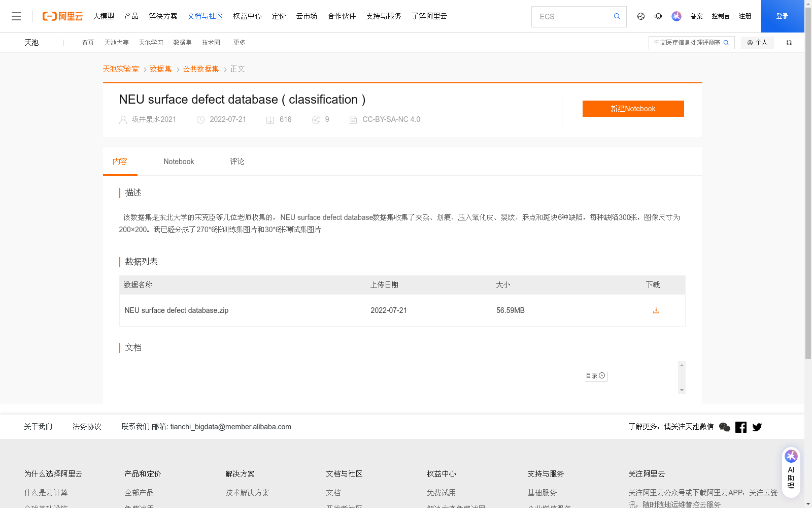Open the 什么是云计算 footer link
The image size is (812, 508).
click(46, 493)
